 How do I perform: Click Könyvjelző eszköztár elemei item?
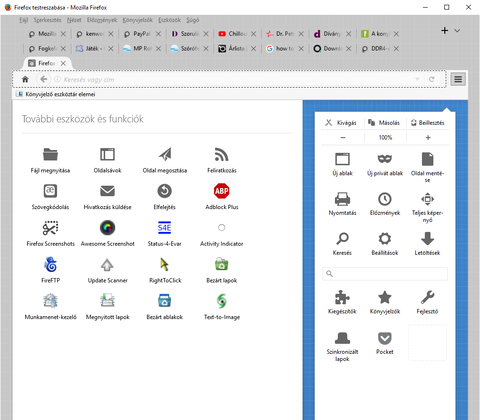tap(56, 94)
